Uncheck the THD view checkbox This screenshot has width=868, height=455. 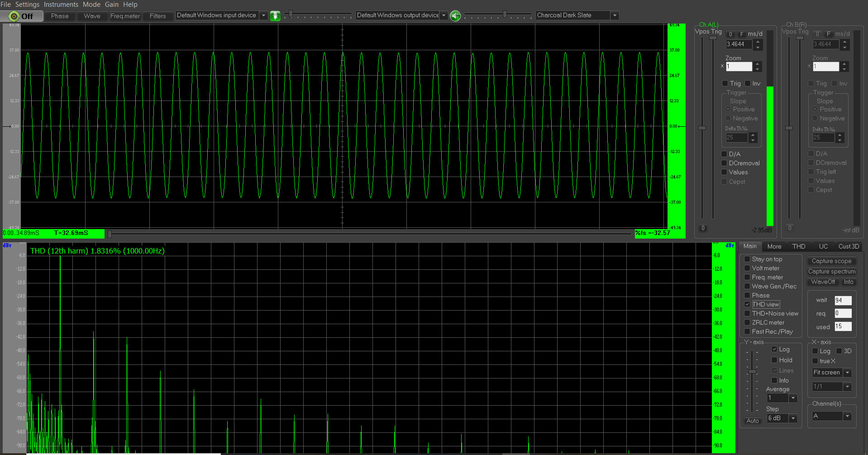(747, 304)
